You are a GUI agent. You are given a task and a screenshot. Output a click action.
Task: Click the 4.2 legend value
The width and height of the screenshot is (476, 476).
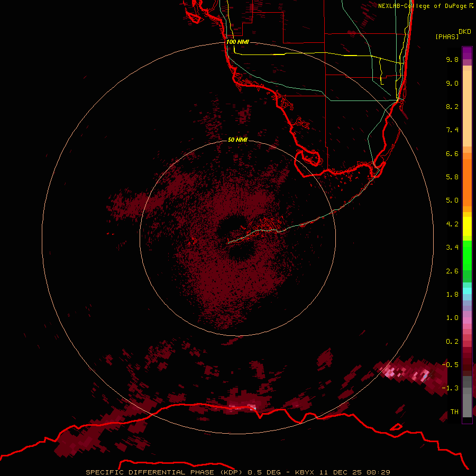[452, 224]
